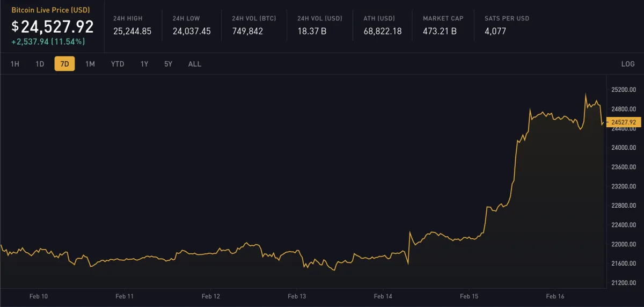The width and height of the screenshot is (644, 307).
Task: Click the 24H LOW value 24,037.45
Action: pyautogui.click(x=192, y=31)
